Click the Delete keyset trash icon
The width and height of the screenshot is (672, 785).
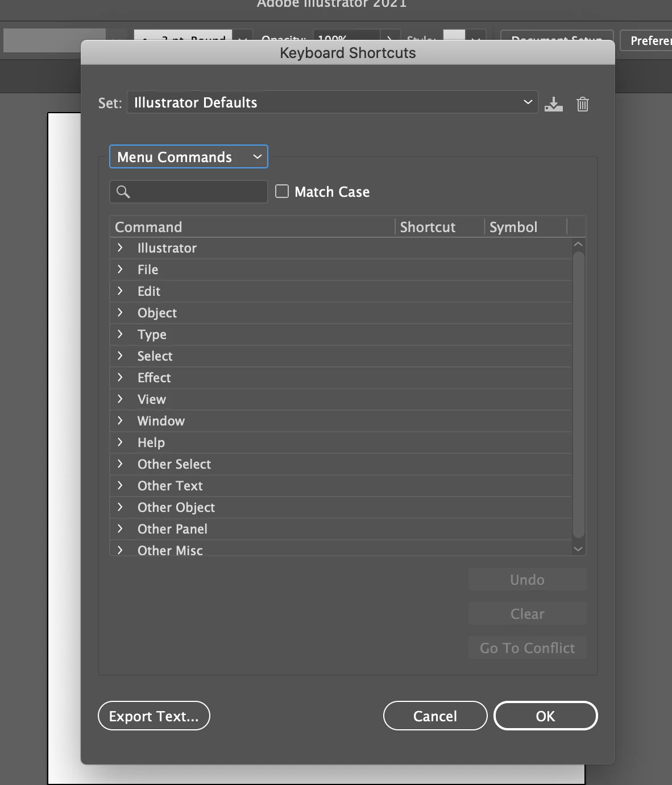[582, 104]
